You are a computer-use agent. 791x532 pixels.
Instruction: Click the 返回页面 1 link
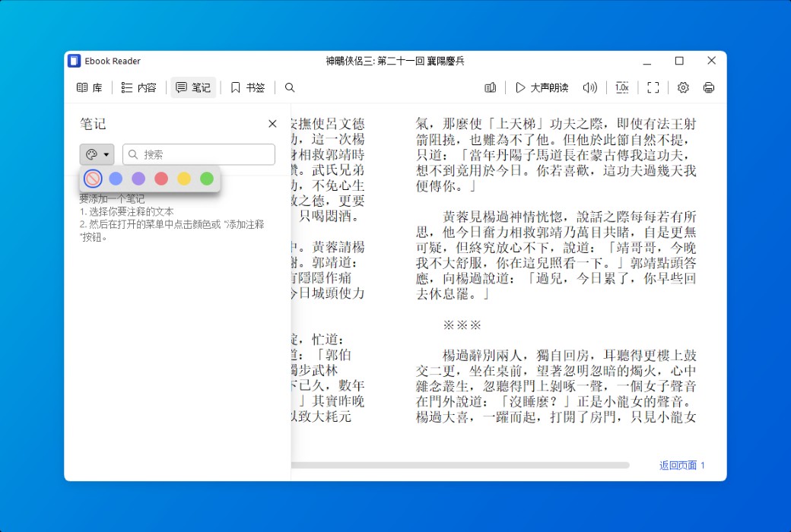click(680, 465)
